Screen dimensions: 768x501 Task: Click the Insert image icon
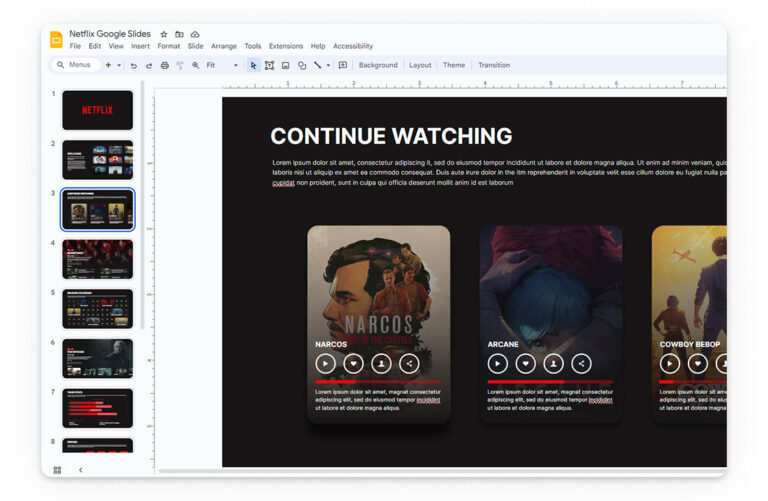286,65
